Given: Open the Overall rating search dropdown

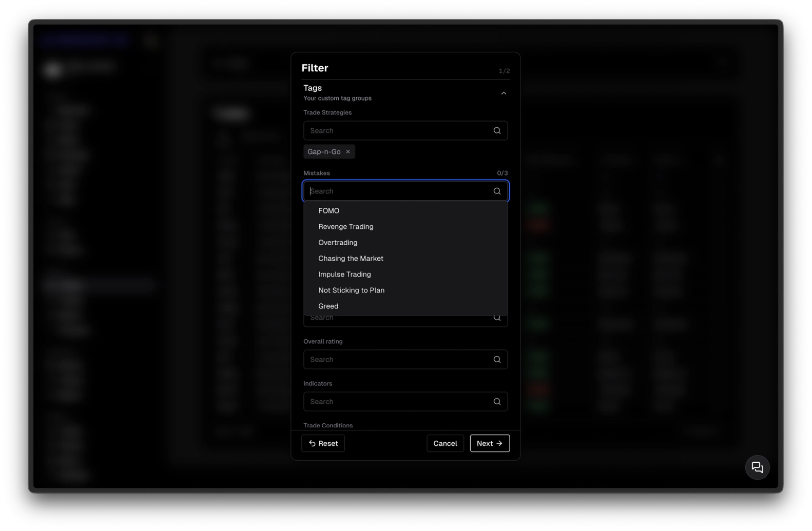Looking at the screenshot, I should coord(405,360).
